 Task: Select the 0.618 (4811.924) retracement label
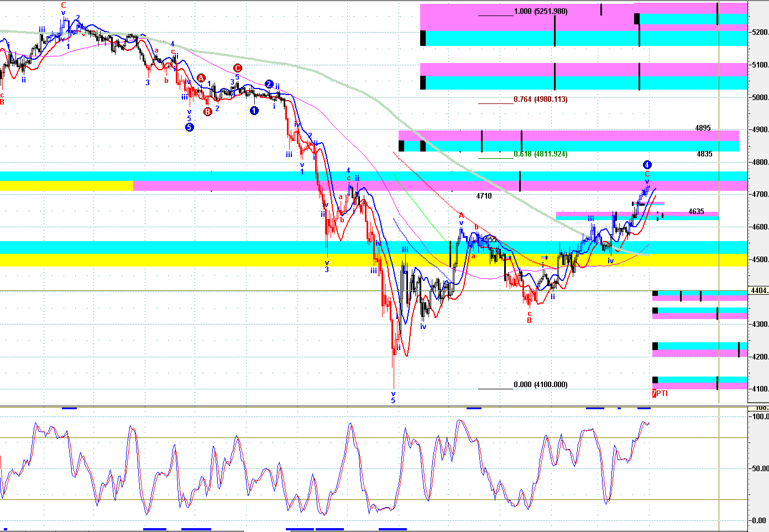[540, 154]
